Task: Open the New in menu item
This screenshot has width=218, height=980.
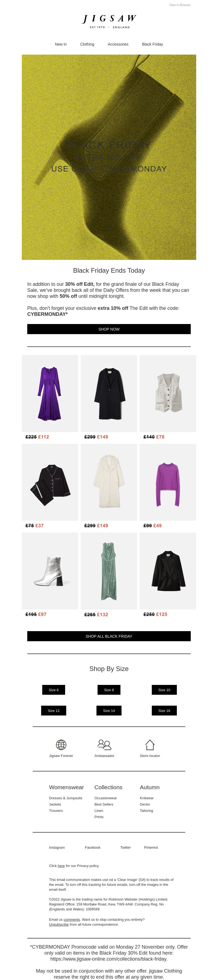Action: pos(61,44)
